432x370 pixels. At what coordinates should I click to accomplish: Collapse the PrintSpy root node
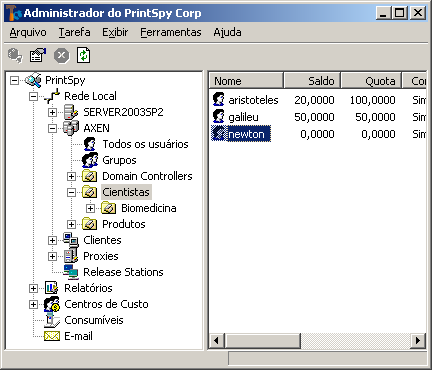click(x=14, y=80)
